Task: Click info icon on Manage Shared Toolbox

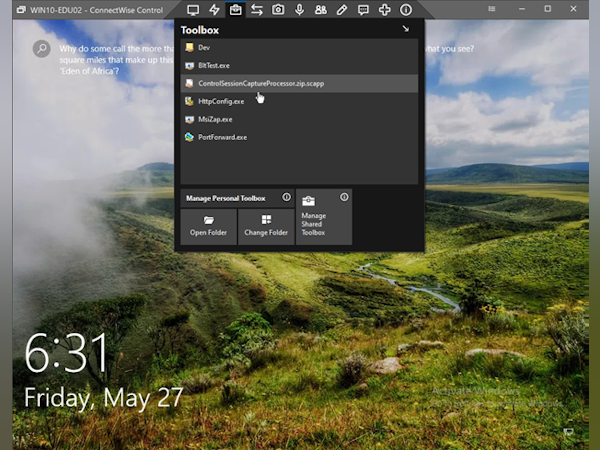Action: [x=344, y=197]
